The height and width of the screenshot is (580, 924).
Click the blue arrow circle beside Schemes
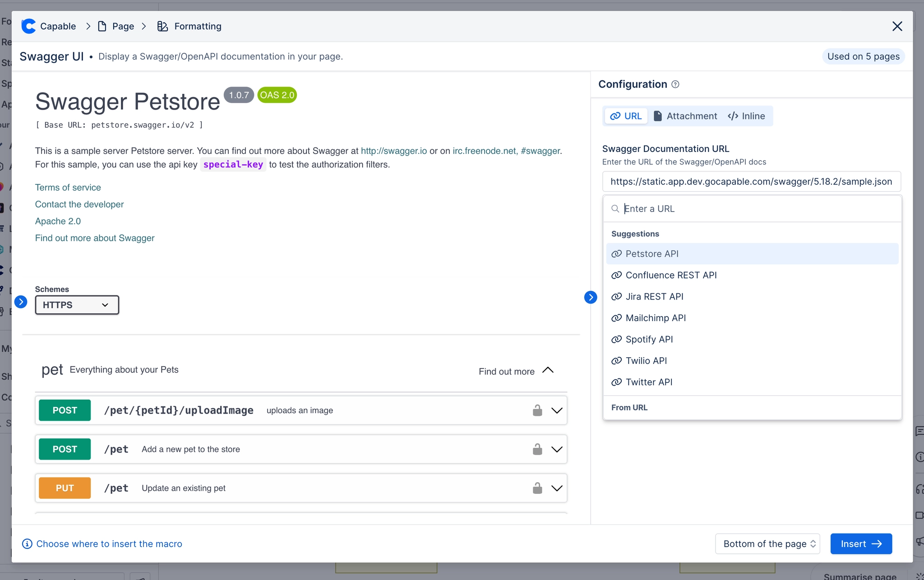(x=21, y=302)
